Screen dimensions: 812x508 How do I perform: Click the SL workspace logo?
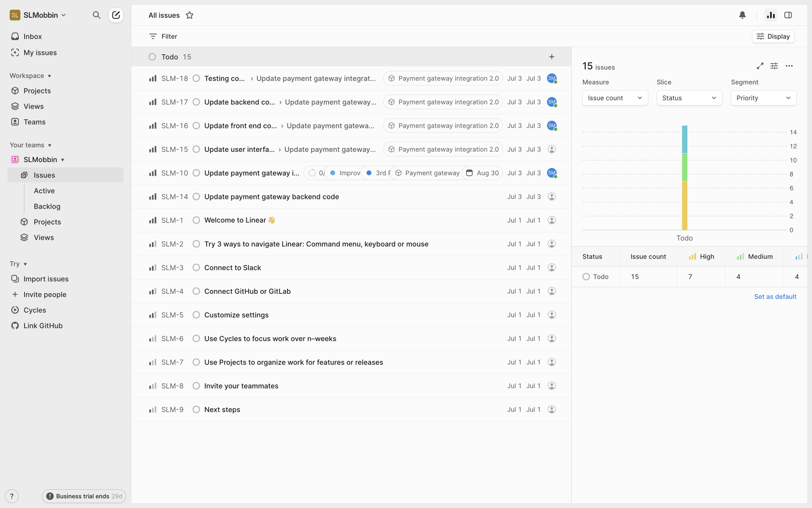(15, 15)
